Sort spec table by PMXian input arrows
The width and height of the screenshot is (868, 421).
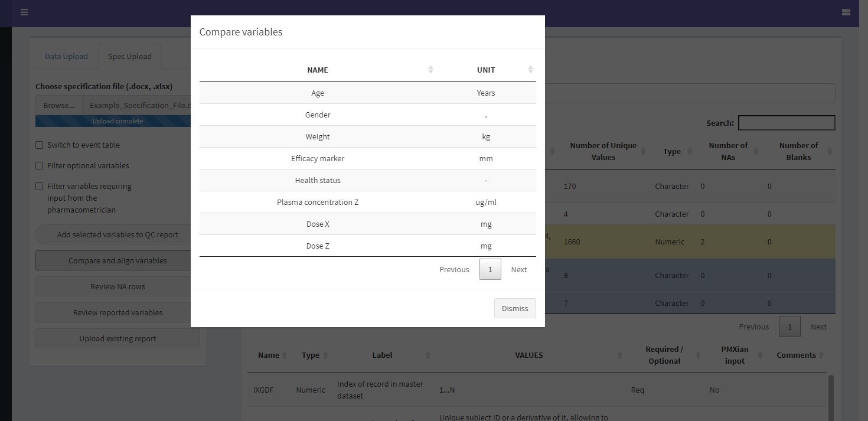pyautogui.click(x=762, y=355)
